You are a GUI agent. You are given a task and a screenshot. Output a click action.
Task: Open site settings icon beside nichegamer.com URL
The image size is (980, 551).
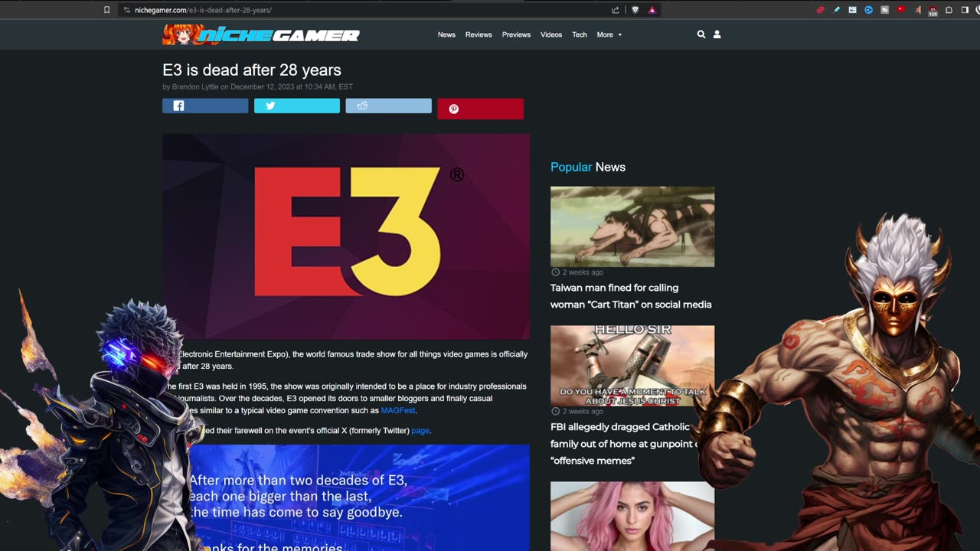[x=127, y=10]
